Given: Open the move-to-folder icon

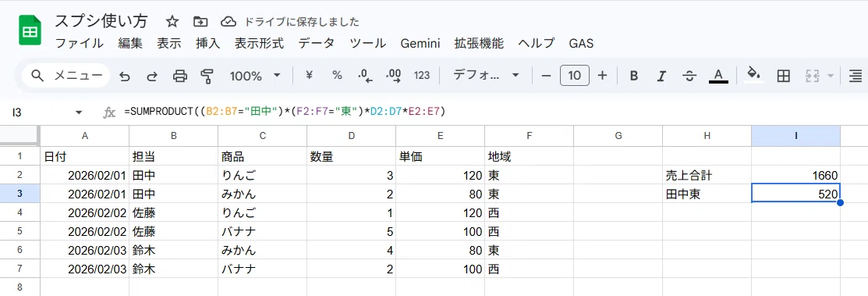Looking at the screenshot, I should pyautogui.click(x=200, y=22).
